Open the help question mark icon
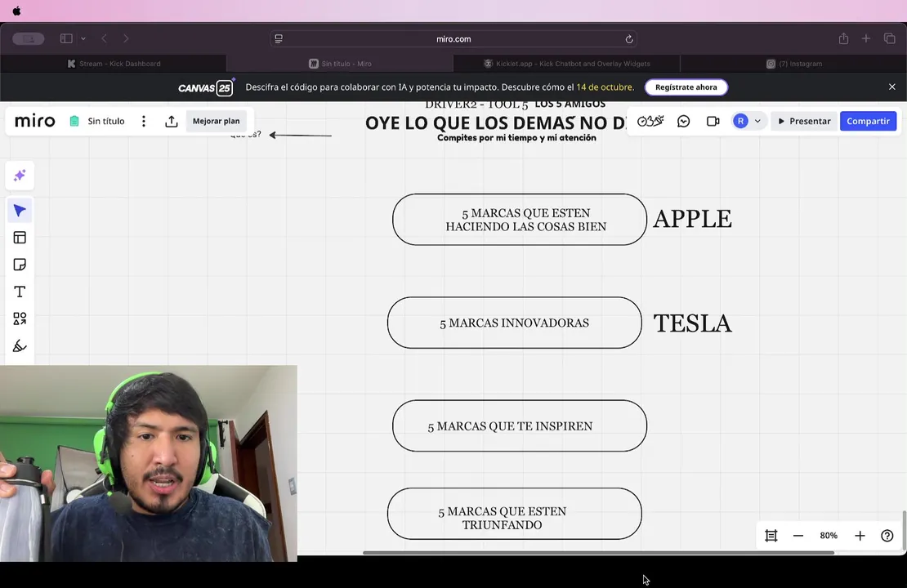The image size is (907, 588). point(887,536)
